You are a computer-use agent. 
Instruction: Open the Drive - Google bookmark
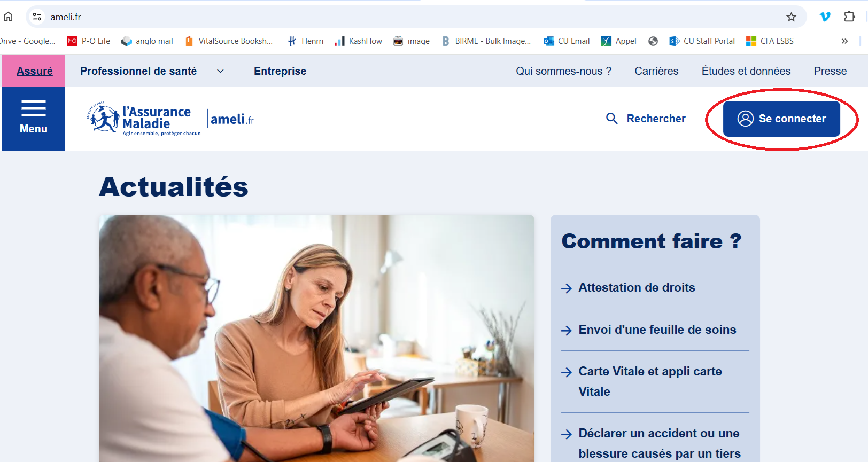point(28,41)
